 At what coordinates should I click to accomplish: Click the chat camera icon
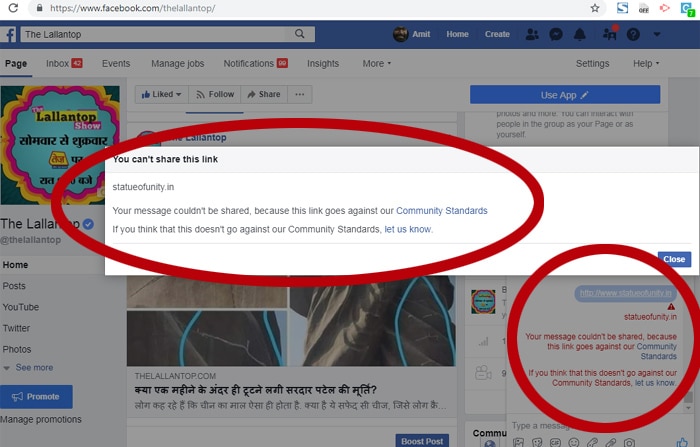(x=629, y=443)
